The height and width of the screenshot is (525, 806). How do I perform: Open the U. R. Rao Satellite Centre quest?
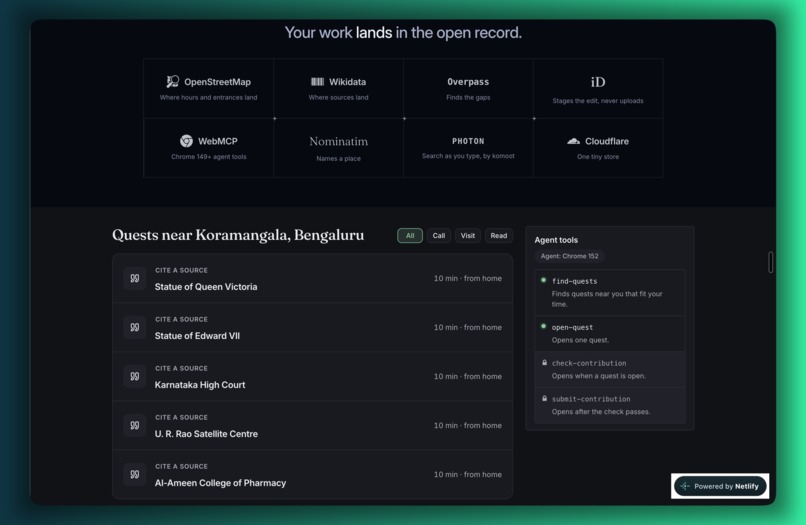point(313,425)
